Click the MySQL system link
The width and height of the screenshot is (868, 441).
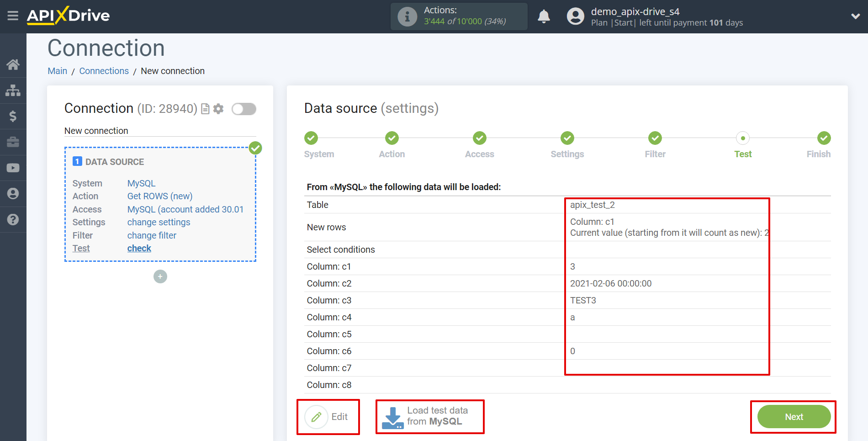pyautogui.click(x=141, y=183)
